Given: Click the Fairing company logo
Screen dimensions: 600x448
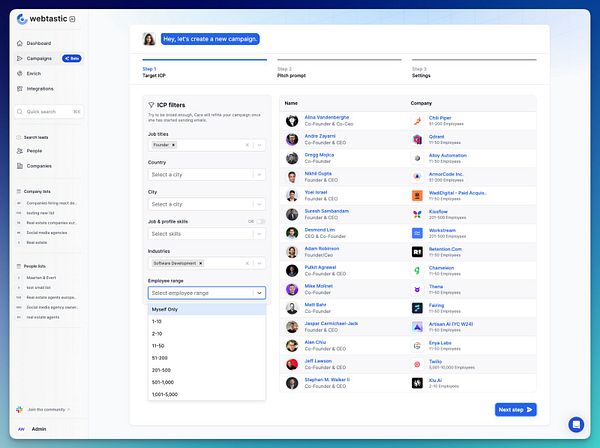Looking at the screenshot, I should click(417, 308).
